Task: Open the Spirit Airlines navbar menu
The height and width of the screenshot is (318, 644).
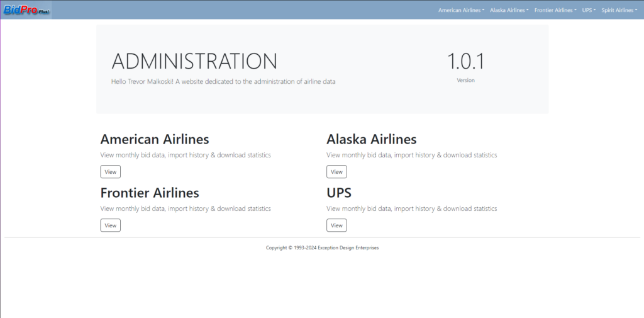Action: click(619, 10)
